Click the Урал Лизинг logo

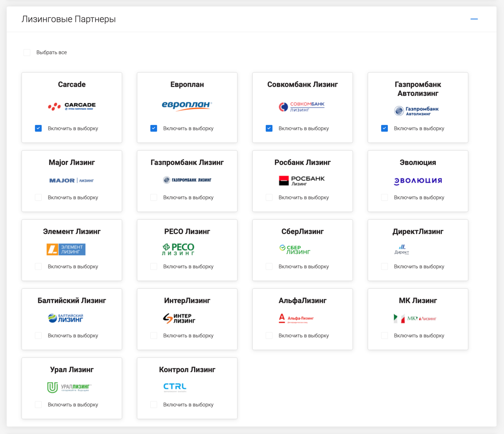tap(69, 387)
